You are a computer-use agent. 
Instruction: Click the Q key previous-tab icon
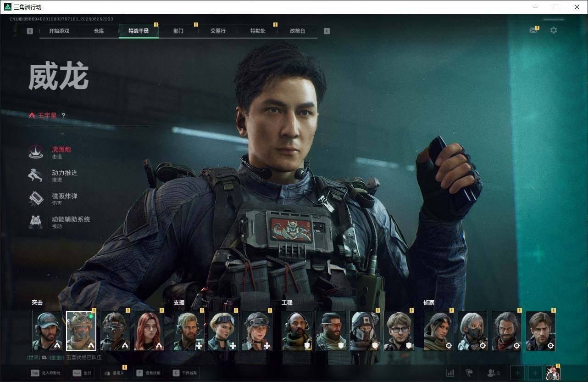[30, 31]
